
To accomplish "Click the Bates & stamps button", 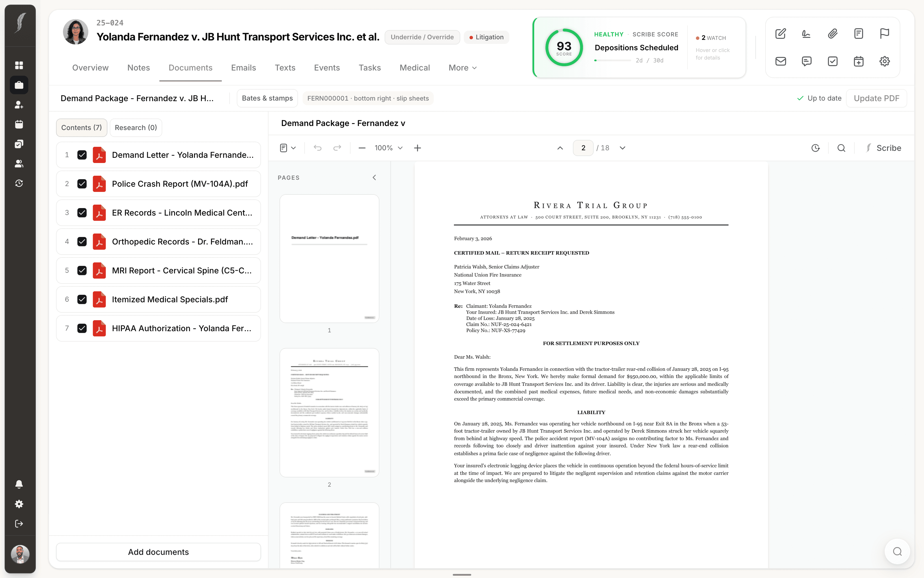I will click(267, 98).
